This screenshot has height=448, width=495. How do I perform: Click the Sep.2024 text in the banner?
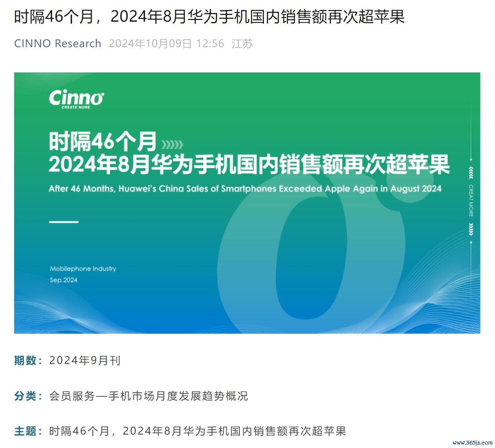[x=64, y=280]
